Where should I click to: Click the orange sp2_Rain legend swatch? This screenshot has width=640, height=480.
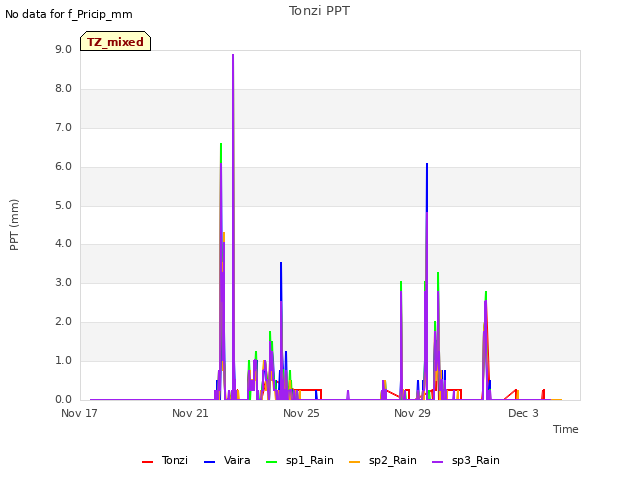tap(355, 462)
